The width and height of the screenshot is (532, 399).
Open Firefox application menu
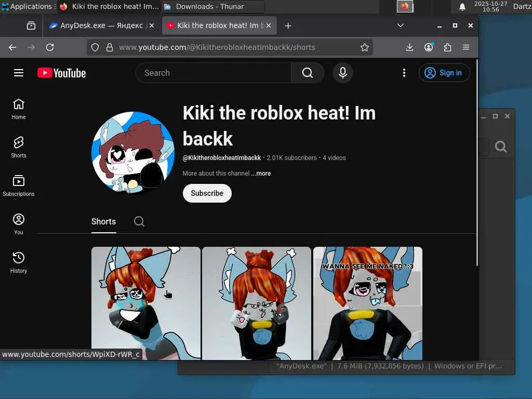coord(466,47)
